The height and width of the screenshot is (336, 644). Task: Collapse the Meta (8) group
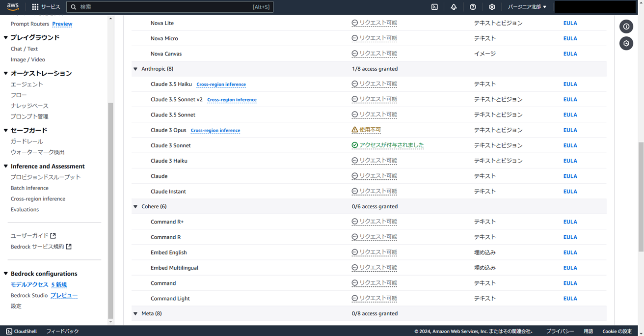click(135, 313)
